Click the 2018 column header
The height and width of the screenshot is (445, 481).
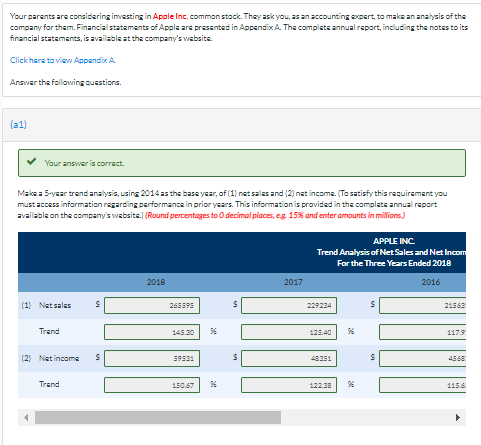pyautogui.click(x=156, y=282)
